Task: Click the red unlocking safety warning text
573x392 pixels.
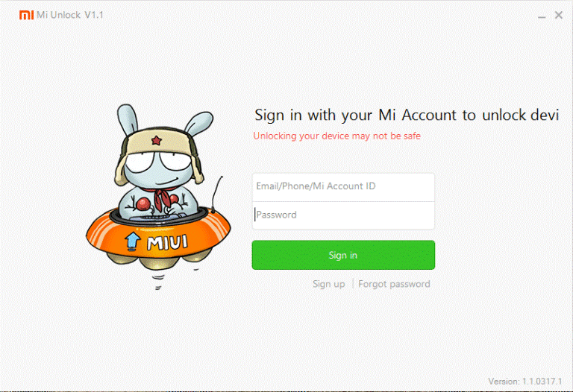Action: (336, 136)
